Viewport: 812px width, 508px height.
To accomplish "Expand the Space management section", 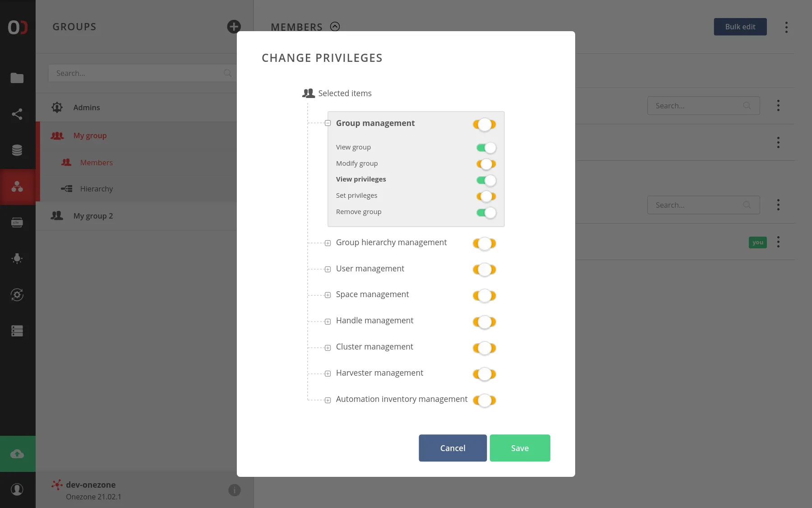I will pyautogui.click(x=328, y=295).
